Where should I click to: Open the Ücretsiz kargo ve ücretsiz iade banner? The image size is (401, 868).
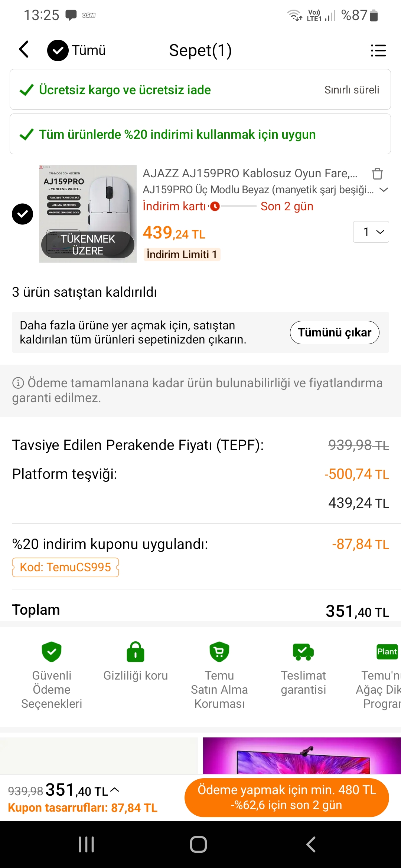tap(200, 90)
